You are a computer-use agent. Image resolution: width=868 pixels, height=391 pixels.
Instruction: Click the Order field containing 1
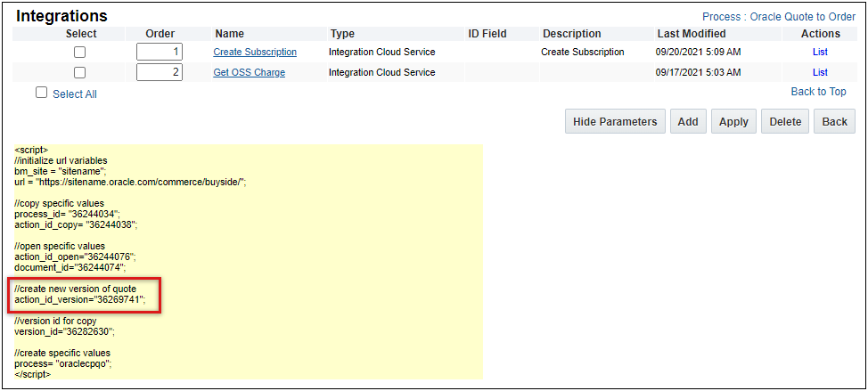[160, 53]
